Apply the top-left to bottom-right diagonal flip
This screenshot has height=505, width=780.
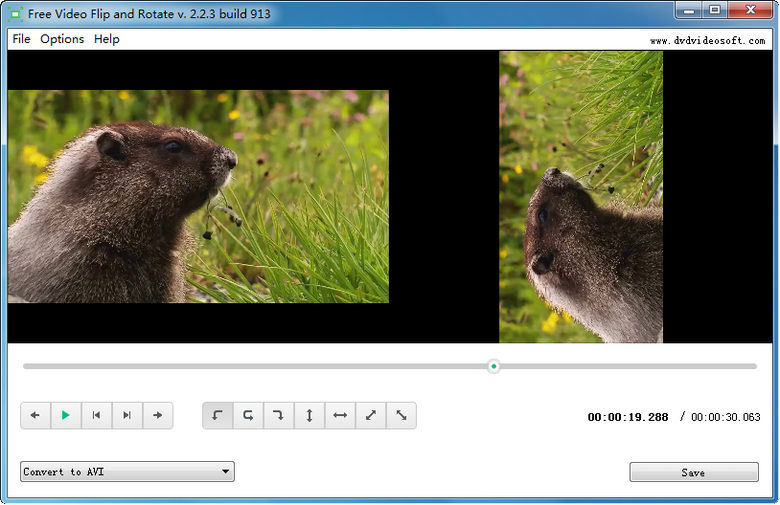tap(401, 415)
